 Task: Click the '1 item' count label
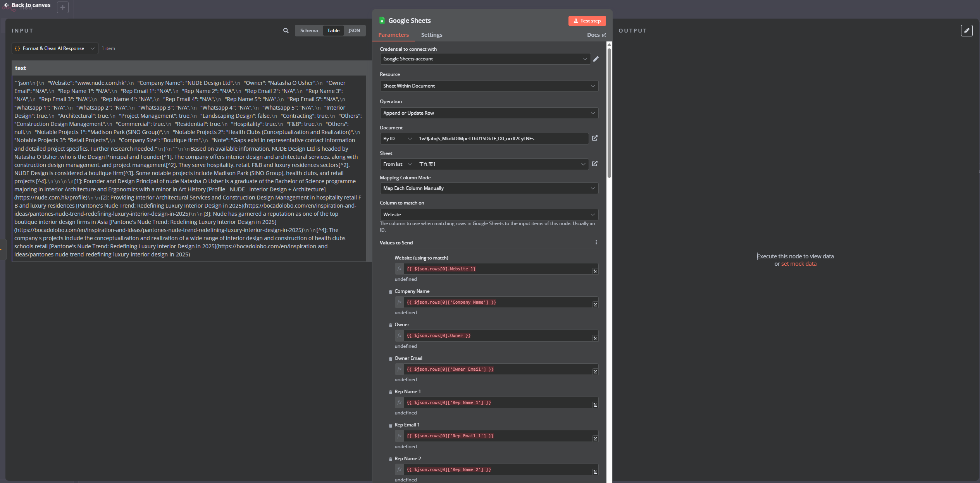coord(108,48)
